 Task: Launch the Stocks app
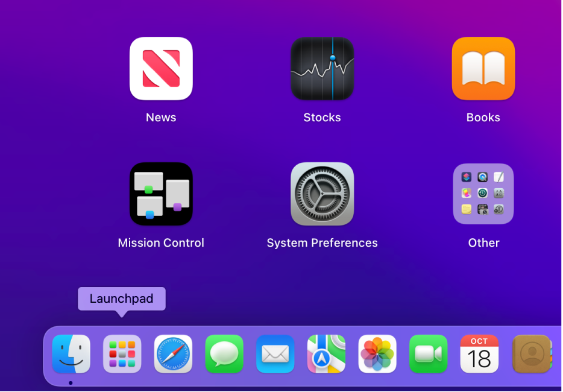[x=322, y=69]
